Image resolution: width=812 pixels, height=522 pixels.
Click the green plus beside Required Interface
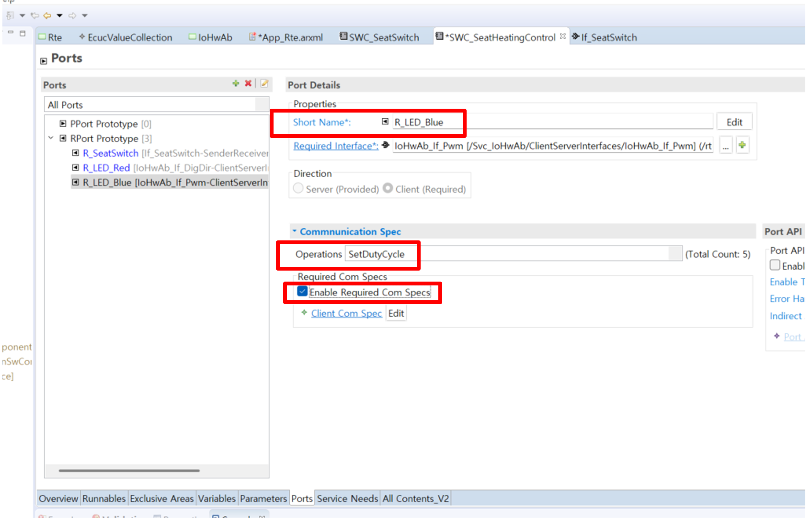[x=742, y=145]
